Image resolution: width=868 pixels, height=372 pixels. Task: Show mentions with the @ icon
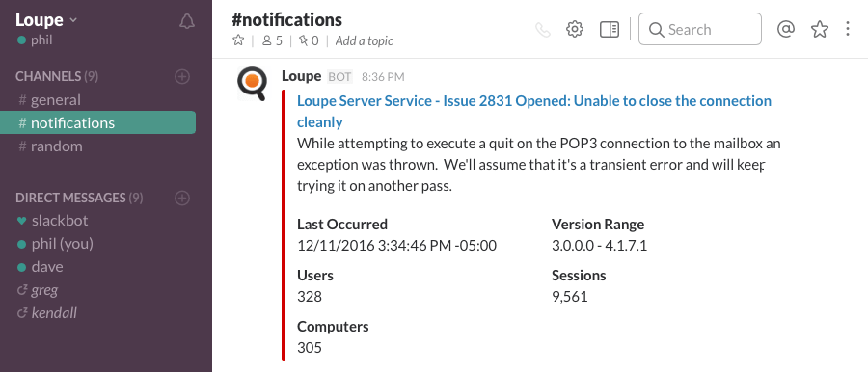pos(785,29)
